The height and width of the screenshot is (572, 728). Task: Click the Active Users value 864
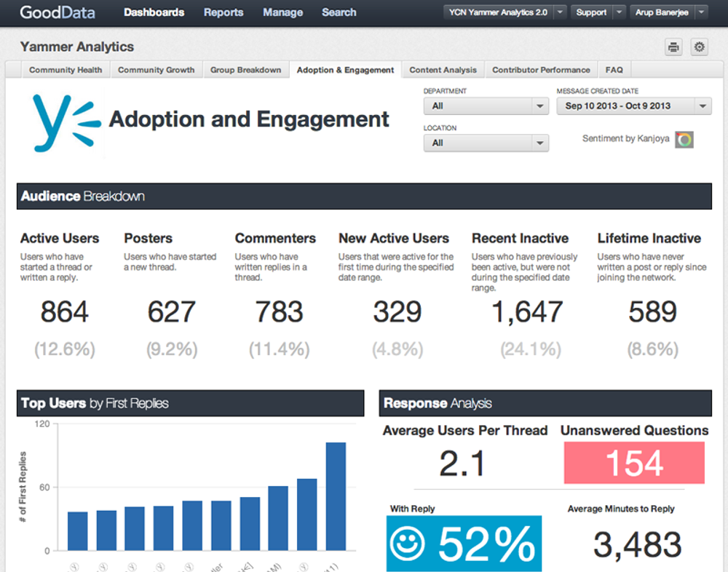click(64, 311)
